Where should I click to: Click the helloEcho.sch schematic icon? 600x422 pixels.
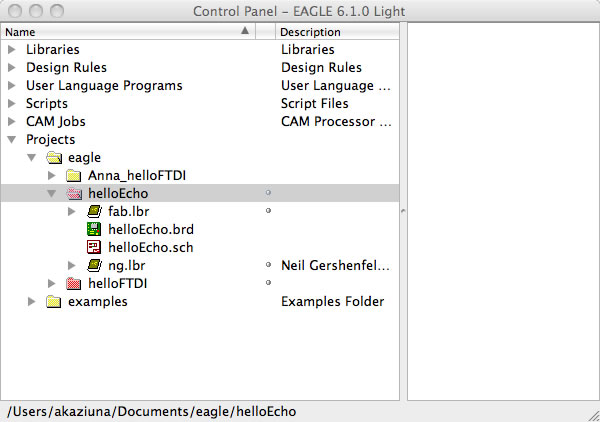coord(94,247)
